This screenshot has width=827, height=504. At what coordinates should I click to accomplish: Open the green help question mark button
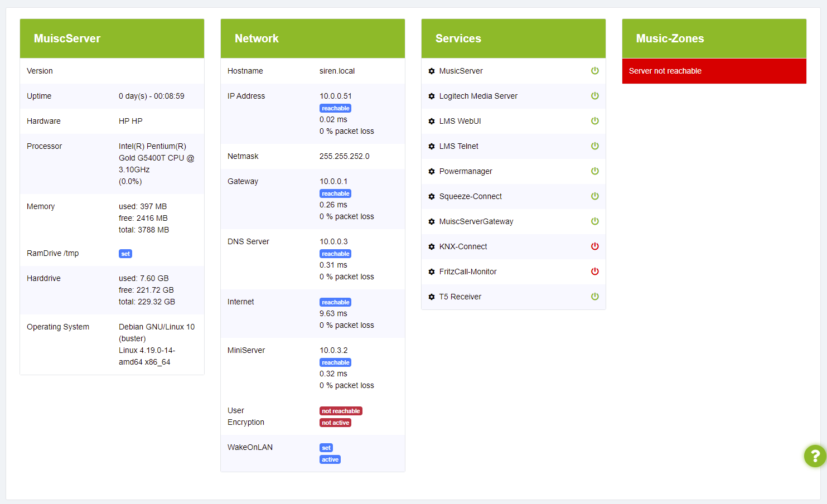click(815, 456)
